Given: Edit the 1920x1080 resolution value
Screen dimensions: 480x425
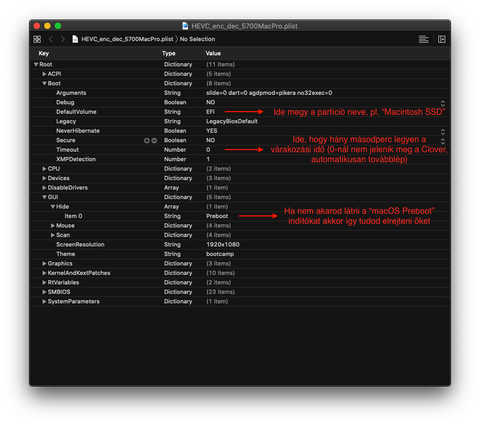Looking at the screenshot, I should (223, 245).
